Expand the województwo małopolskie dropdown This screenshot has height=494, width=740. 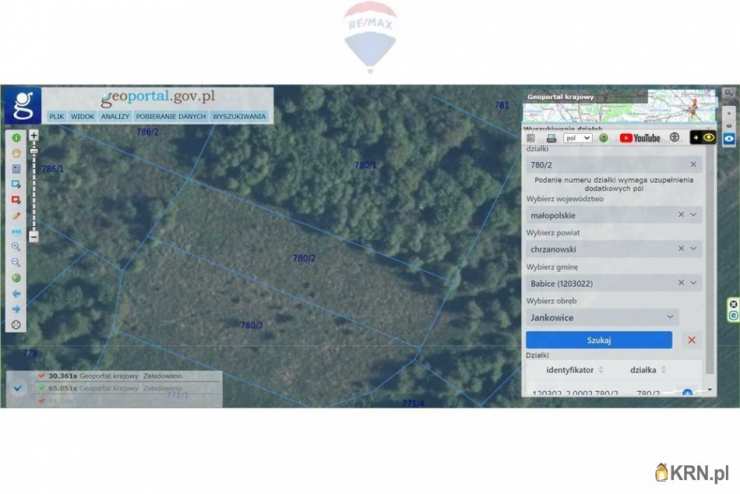694,215
